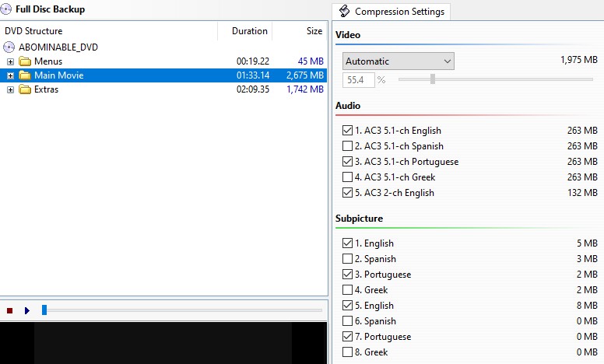604x364 pixels.
Task: Click the Main Movie folder icon
Action: [25, 75]
